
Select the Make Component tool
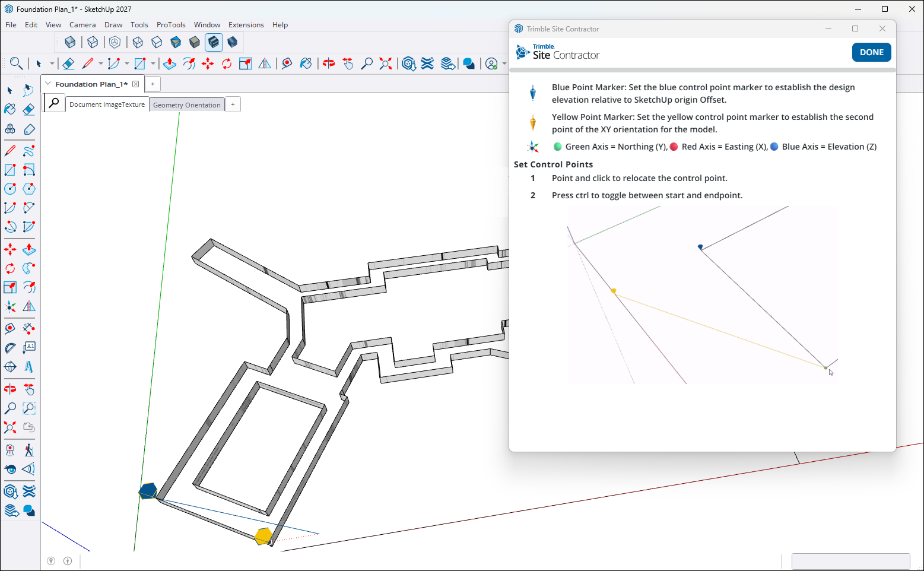click(10, 129)
